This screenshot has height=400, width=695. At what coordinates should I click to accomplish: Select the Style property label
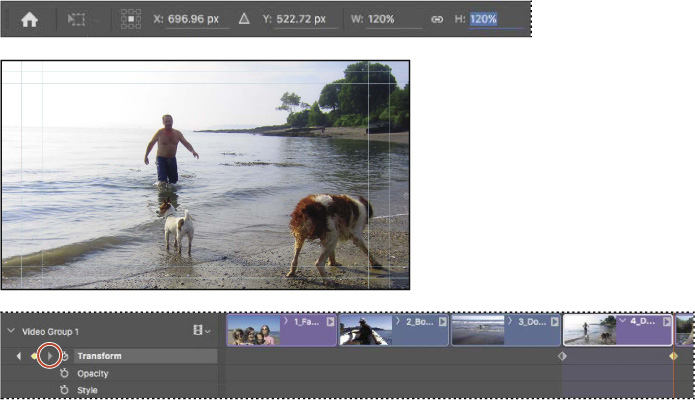tap(87, 390)
